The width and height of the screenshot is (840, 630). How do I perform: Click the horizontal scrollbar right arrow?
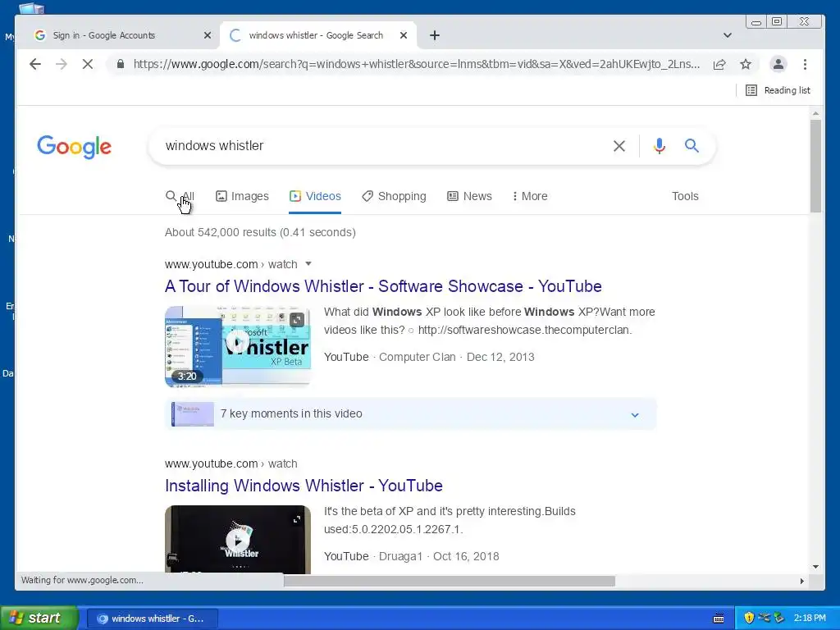pyautogui.click(x=802, y=581)
